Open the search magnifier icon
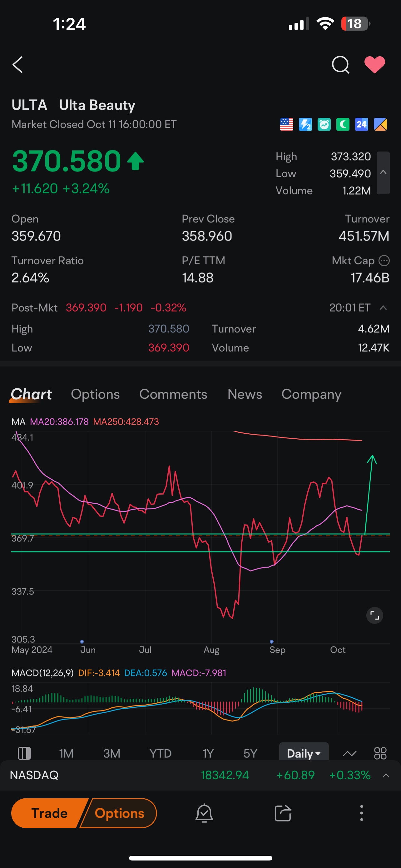This screenshot has height=868, width=401. pos(340,65)
